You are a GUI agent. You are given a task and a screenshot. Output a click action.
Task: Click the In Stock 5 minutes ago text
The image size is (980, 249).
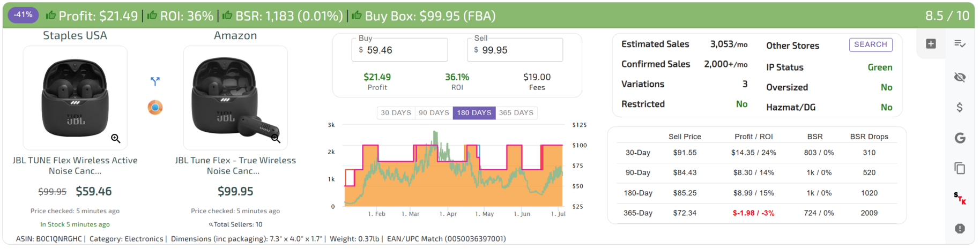pyautogui.click(x=75, y=225)
